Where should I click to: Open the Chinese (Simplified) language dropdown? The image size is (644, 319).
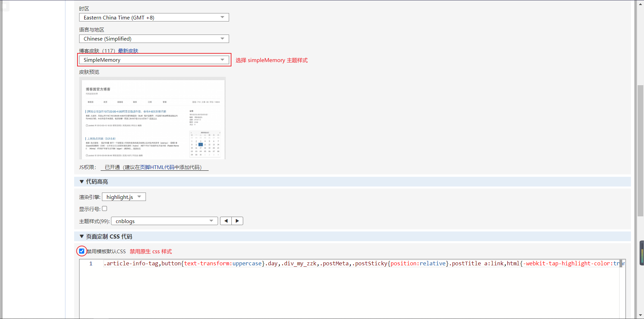(154, 39)
